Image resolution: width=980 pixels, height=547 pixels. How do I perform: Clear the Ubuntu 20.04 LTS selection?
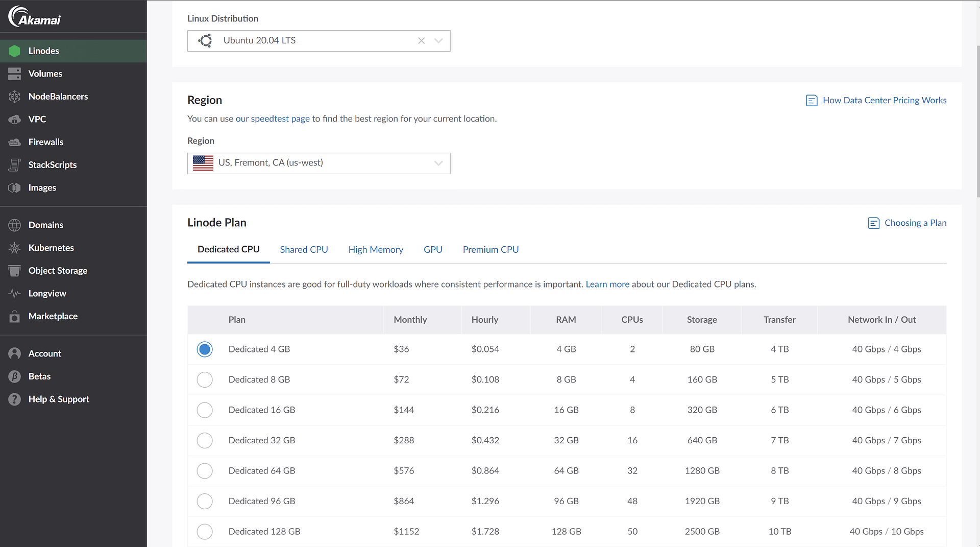tap(421, 41)
